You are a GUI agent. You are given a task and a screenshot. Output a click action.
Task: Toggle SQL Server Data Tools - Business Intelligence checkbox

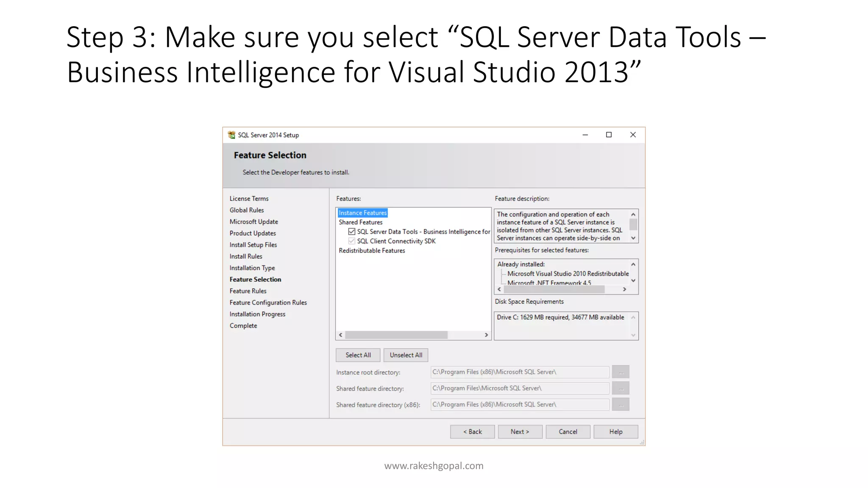click(352, 232)
